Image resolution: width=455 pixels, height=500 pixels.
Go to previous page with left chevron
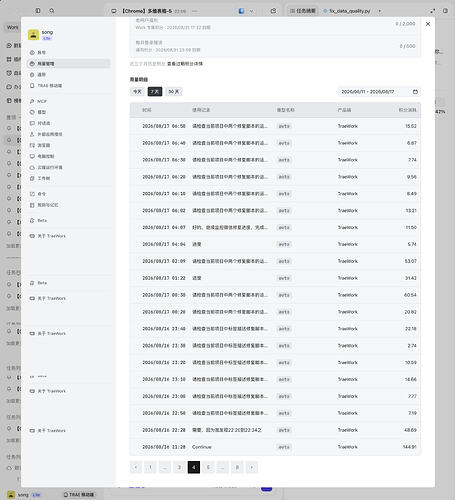click(136, 467)
